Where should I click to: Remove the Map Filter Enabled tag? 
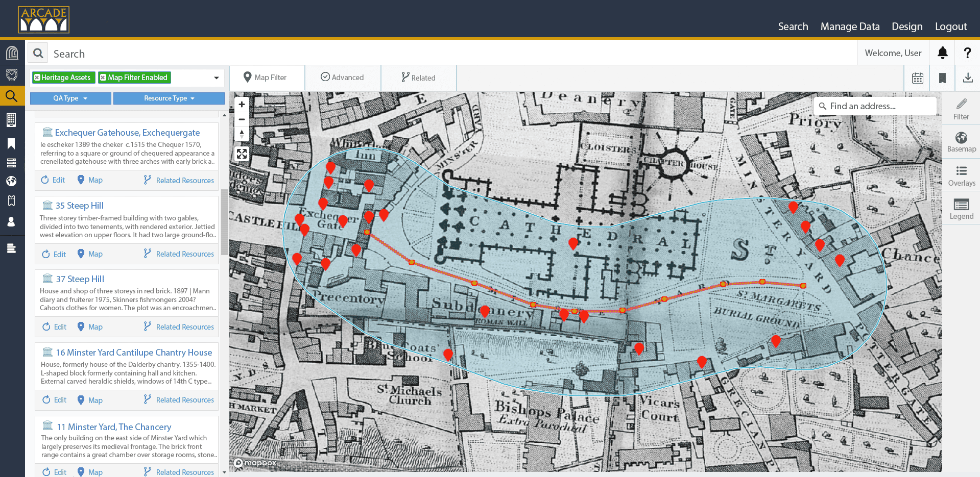click(x=103, y=78)
